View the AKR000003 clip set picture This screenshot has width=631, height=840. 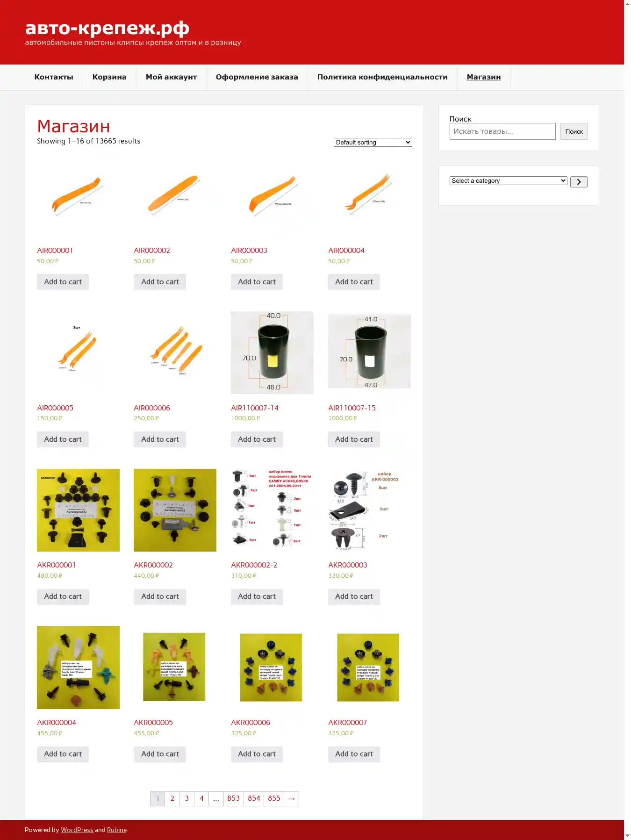click(x=369, y=510)
